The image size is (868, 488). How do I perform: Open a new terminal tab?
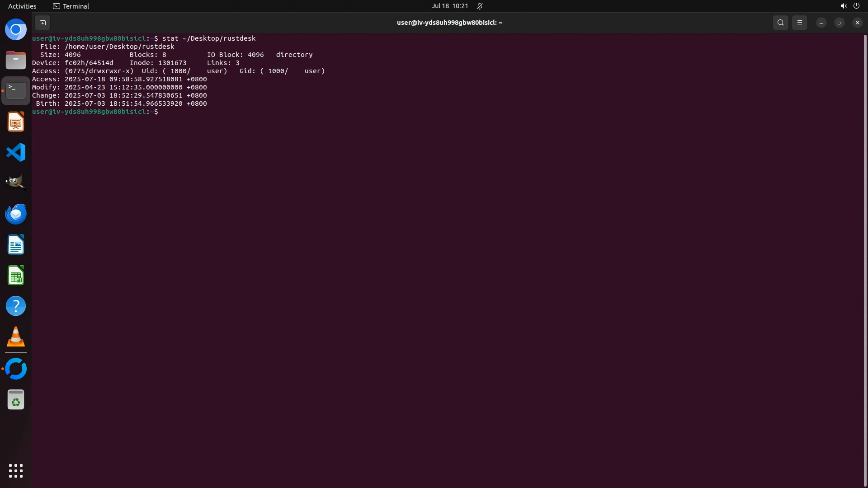coord(42,23)
